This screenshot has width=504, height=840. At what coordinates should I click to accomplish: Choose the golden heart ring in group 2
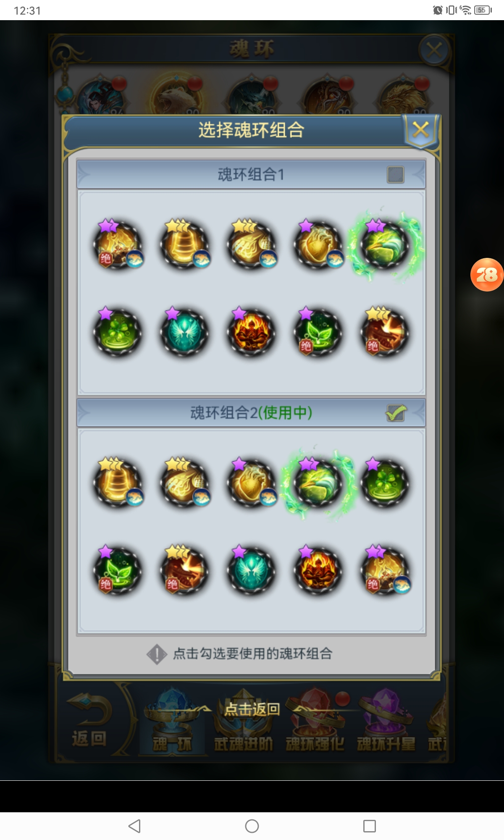[x=251, y=482]
